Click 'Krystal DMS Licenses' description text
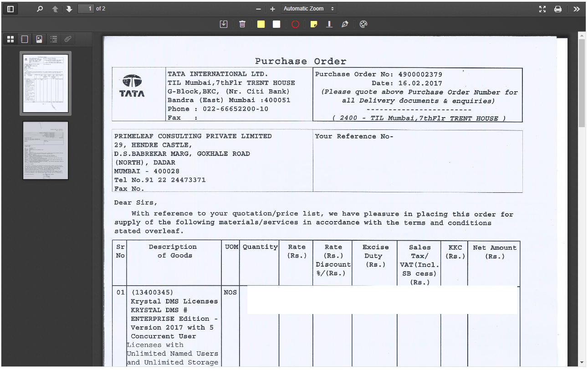This screenshot has width=588, height=371. pyautogui.click(x=174, y=301)
